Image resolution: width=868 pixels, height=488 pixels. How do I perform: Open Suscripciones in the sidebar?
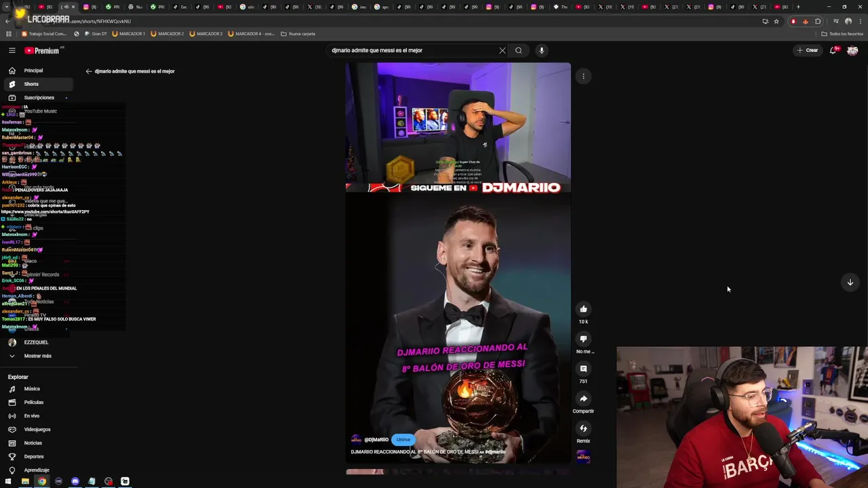(x=37, y=98)
